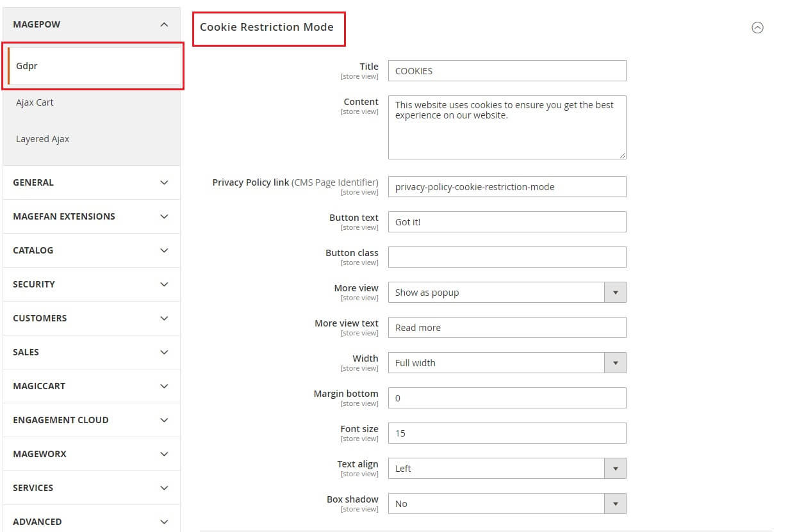The height and width of the screenshot is (532, 788).
Task: Collapse the Cookie Restriction Mode section icon
Action: tap(757, 28)
